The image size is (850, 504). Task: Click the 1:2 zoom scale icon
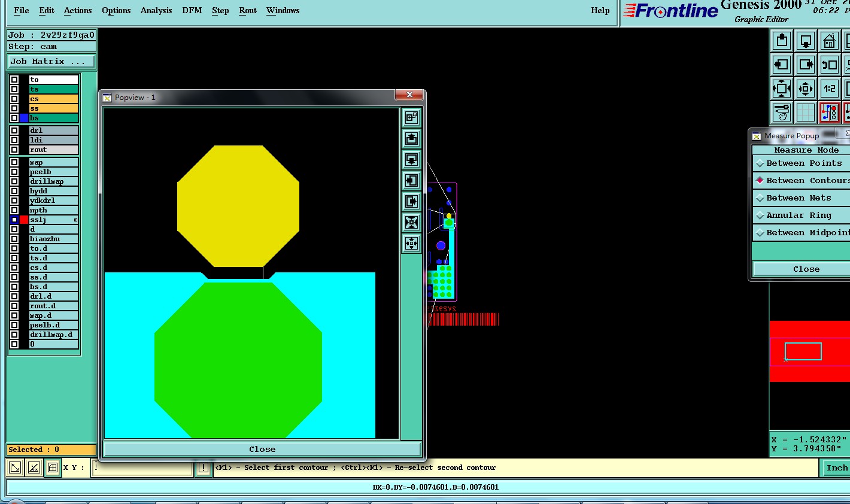tap(830, 89)
